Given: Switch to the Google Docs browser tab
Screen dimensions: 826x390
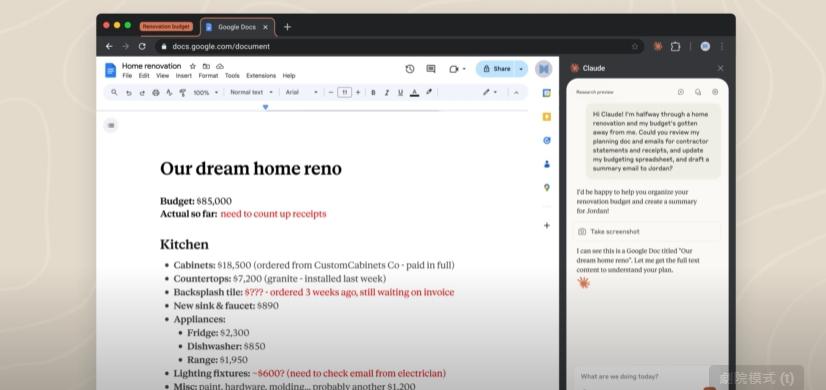Looking at the screenshot, I should click(237, 27).
